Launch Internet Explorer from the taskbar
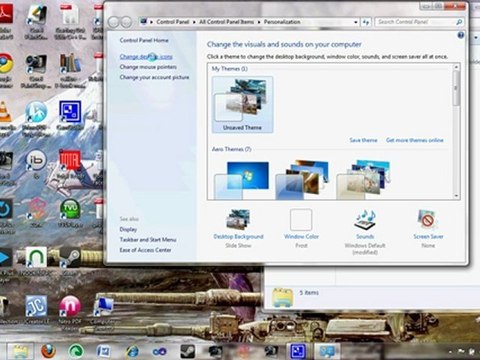 (132, 351)
